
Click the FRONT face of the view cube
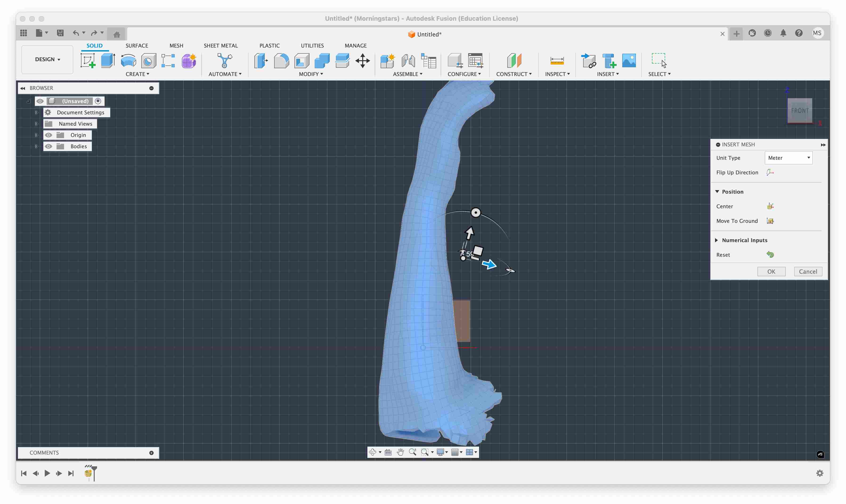[x=799, y=111]
